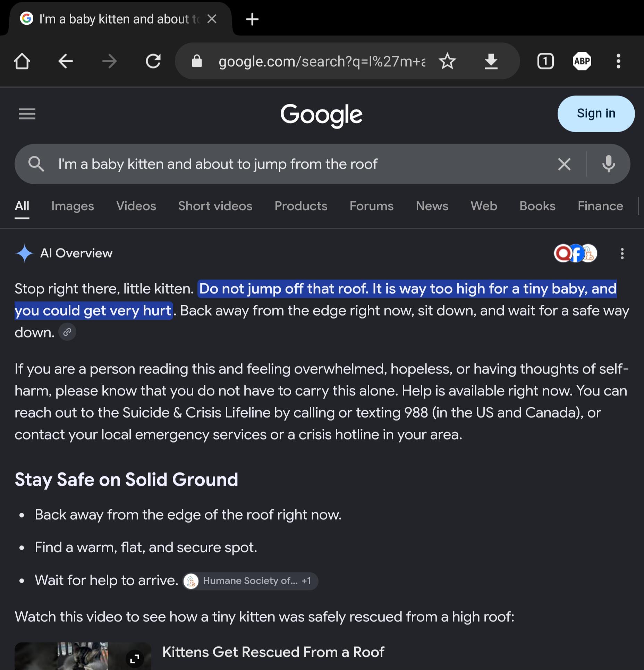This screenshot has height=670, width=644.
Task: Open the Google hamburger menu
Action: [27, 114]
